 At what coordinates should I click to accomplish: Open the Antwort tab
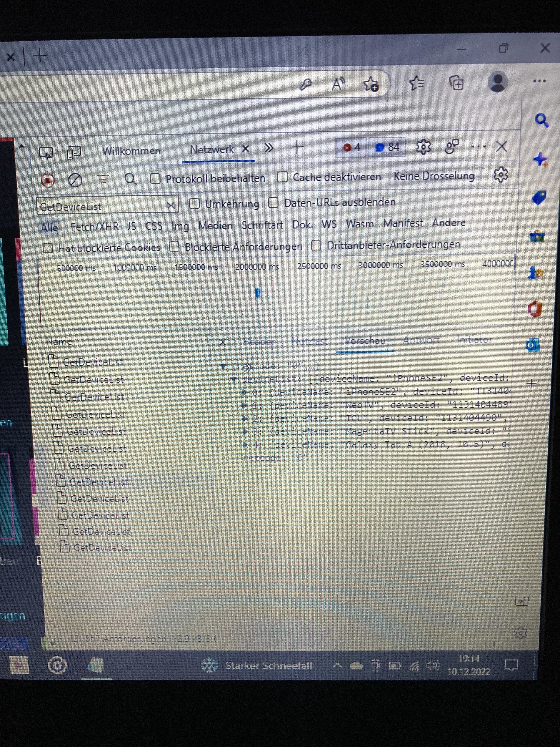[421, 340]
